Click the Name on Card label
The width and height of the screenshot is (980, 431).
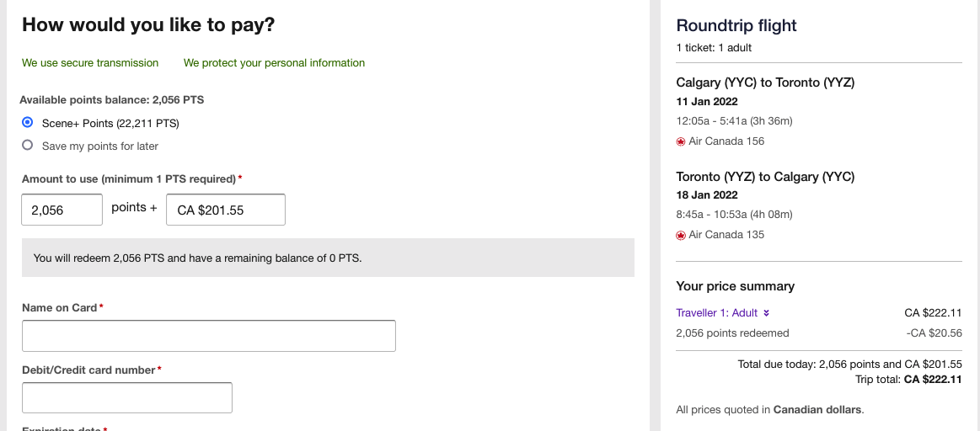(x=60, y=308)
